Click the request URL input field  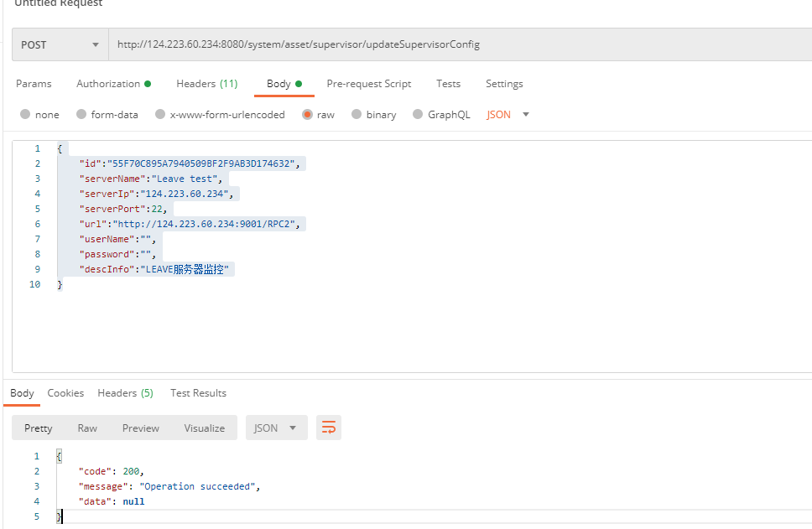coord(453,44)
